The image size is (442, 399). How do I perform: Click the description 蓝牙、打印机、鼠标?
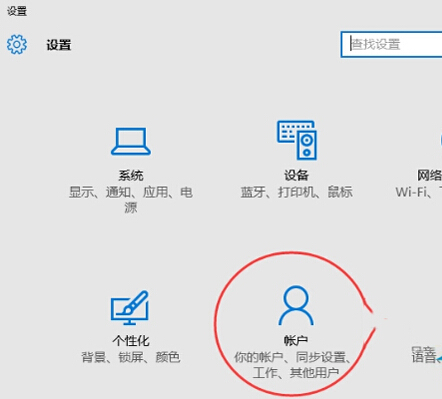pos(297,192)
